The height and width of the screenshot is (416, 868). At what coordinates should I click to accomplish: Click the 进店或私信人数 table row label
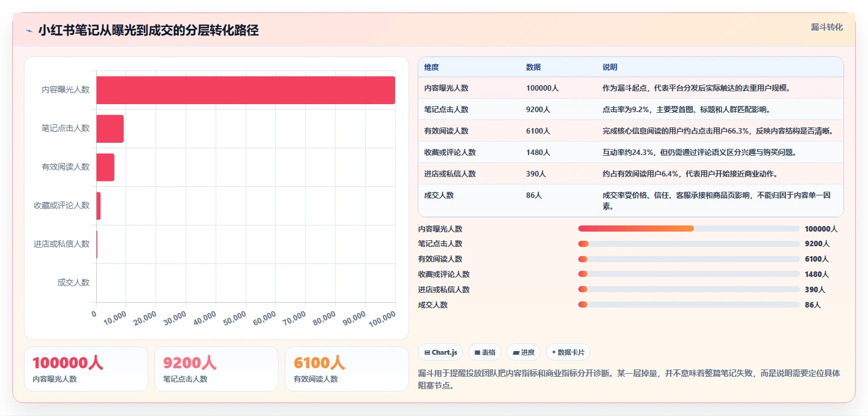(x=450, y=174)
